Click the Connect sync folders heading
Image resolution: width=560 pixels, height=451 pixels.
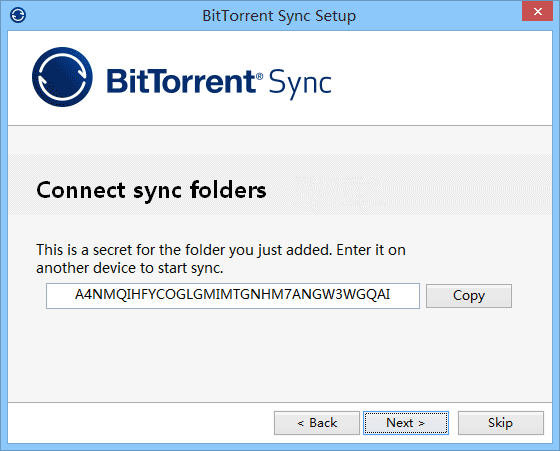pos(151,190)
